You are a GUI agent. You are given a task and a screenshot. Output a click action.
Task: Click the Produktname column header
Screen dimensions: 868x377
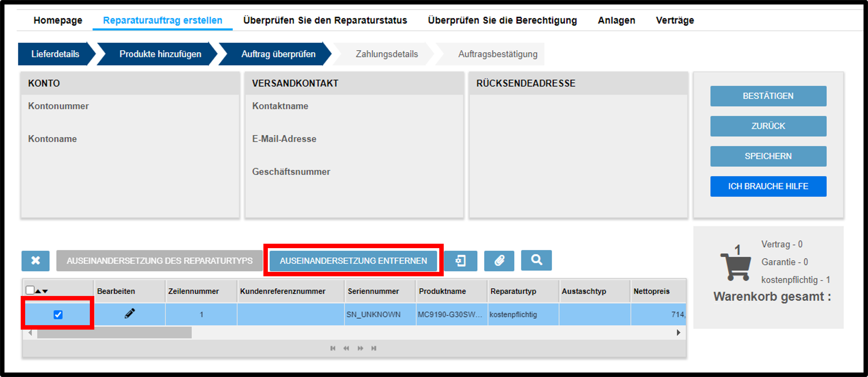tap(452, 291)
